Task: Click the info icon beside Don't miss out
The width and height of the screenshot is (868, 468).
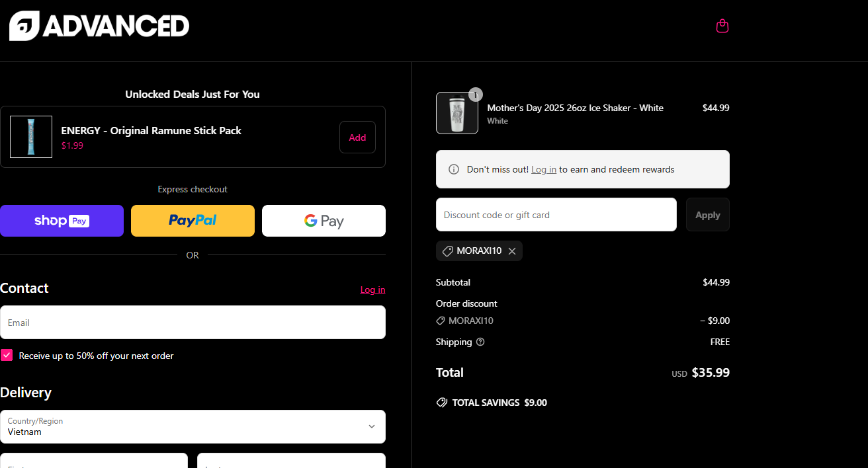Action: point(454,169)
